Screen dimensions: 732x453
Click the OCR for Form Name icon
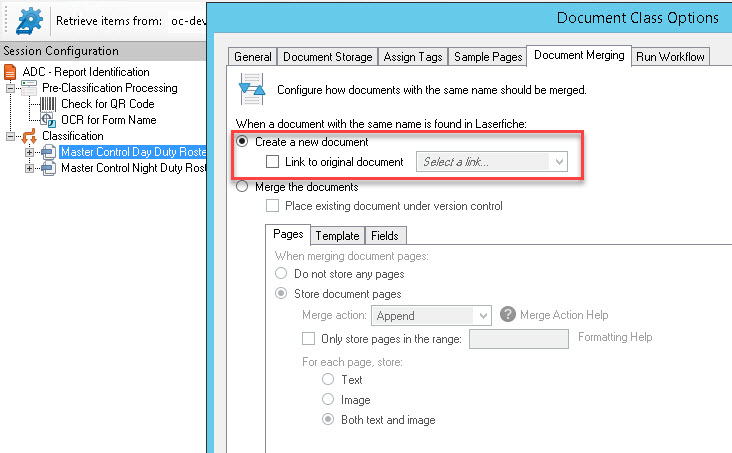pyautogui.click(x=48, y=120)
